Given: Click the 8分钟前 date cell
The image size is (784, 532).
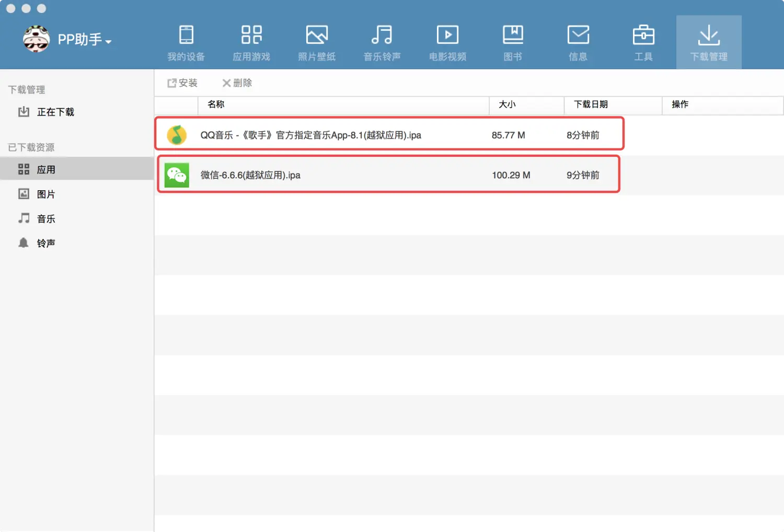Looking at the screenshot, I should pyautogui.click(x=583, y=135).
